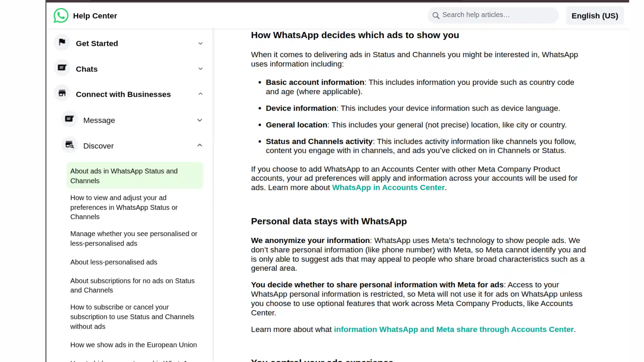The image size is (644, 362).
Task: Click the Device information bullet
Action: (413, 108)
